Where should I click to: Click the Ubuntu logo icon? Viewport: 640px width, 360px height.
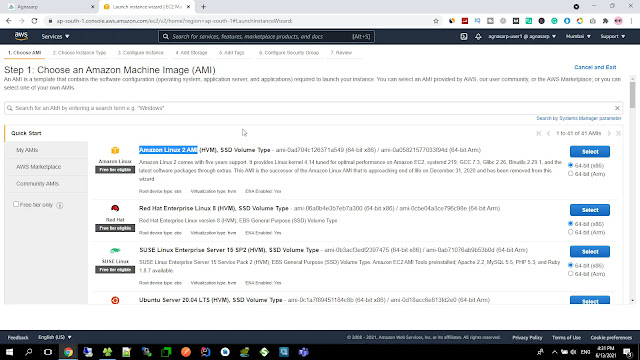(115, 300)
